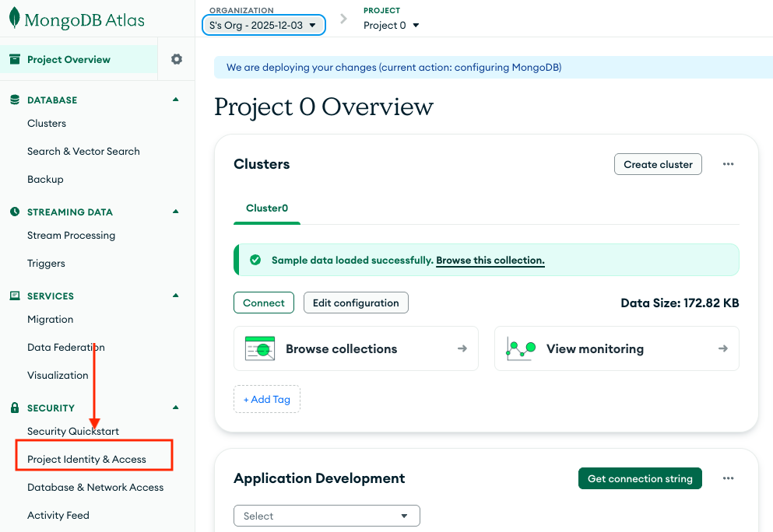
Task: Click the DATABASE section icon
Action: pos(16,100)
